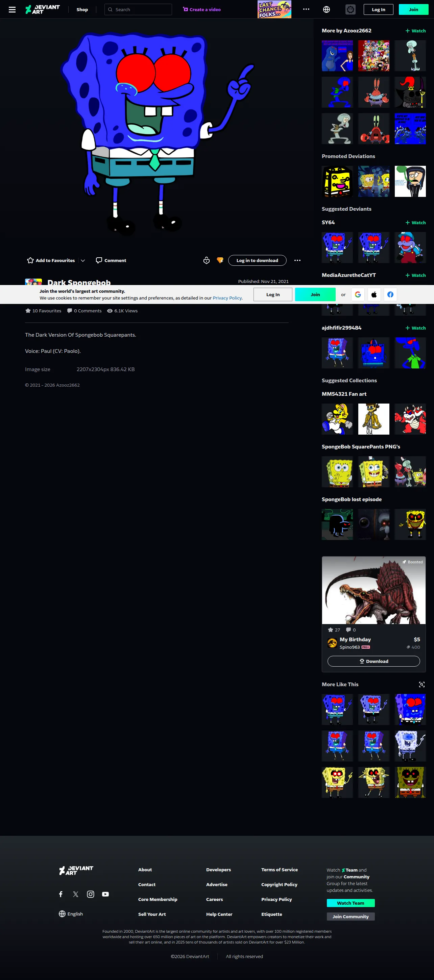Open the hamburger navigation menu
The width and height of the screenshot is (434, 980).
[x=12, y=9]
